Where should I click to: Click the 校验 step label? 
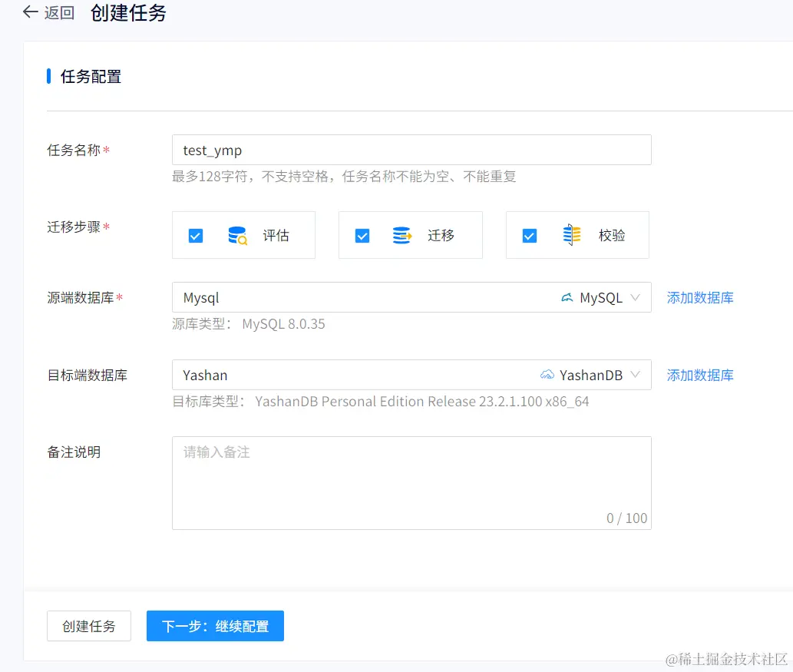click(x=612, y=235)
